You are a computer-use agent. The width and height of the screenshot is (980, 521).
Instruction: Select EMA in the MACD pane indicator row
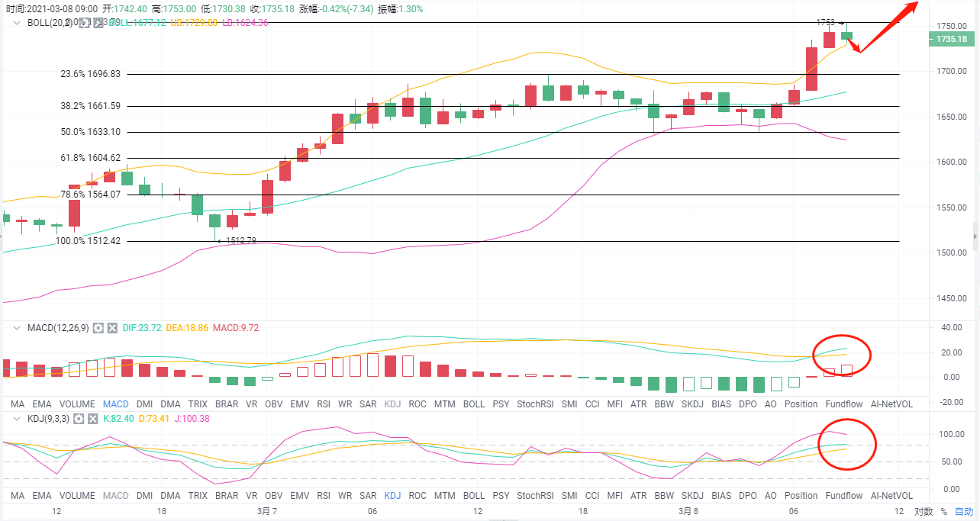point(43,404)
